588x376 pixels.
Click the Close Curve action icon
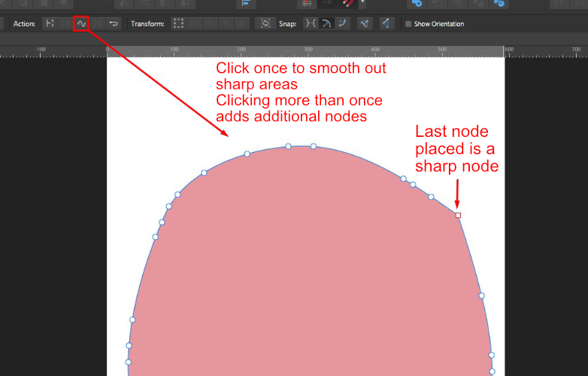pos(65,23)
